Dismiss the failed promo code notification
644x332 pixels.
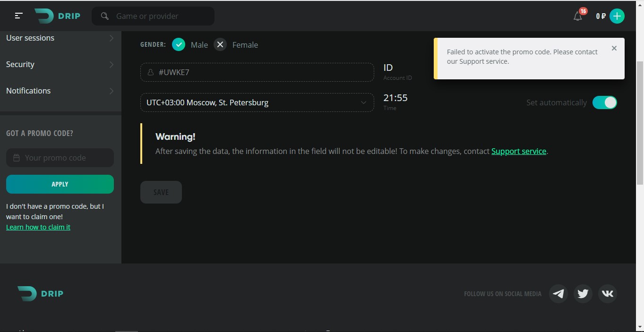pos(614,48)
